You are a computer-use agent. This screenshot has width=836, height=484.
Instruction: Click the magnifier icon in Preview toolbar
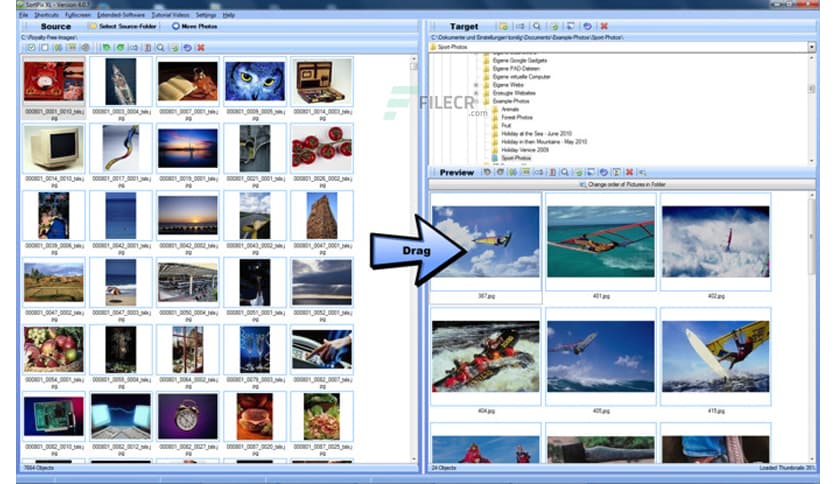(565, 172)
